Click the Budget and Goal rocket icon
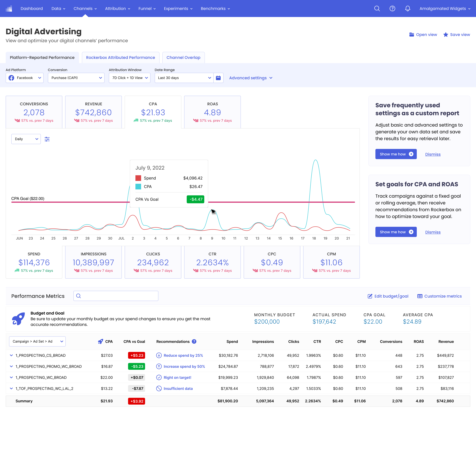476x453 pixels. point(18,319)
